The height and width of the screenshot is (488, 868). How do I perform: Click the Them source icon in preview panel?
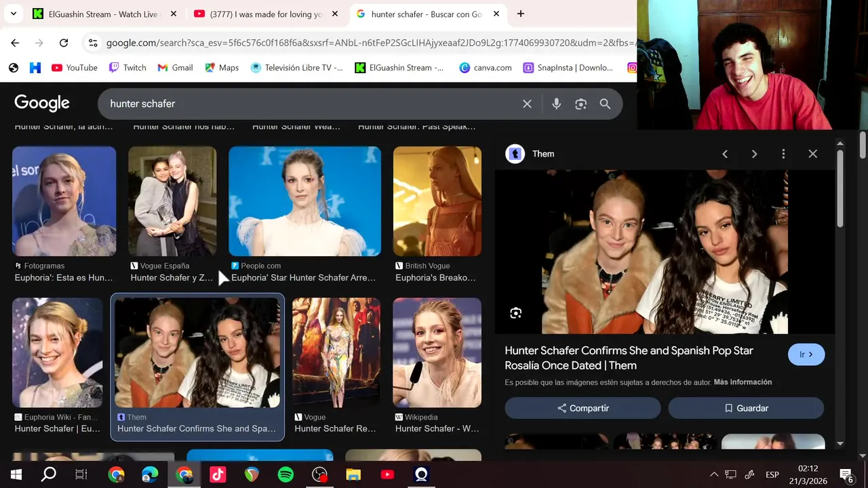click(x=515, y=154)
